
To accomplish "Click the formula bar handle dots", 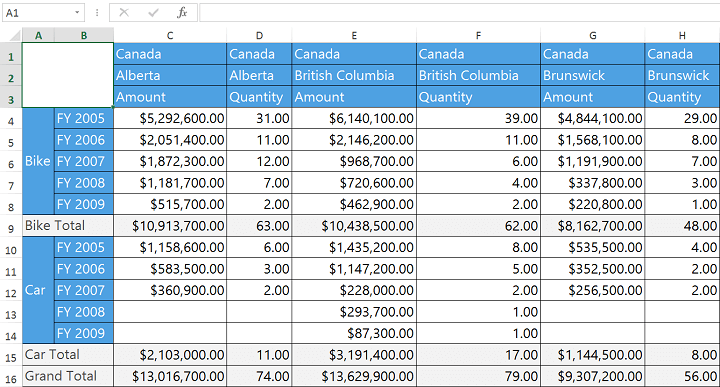I will [97, 12].
